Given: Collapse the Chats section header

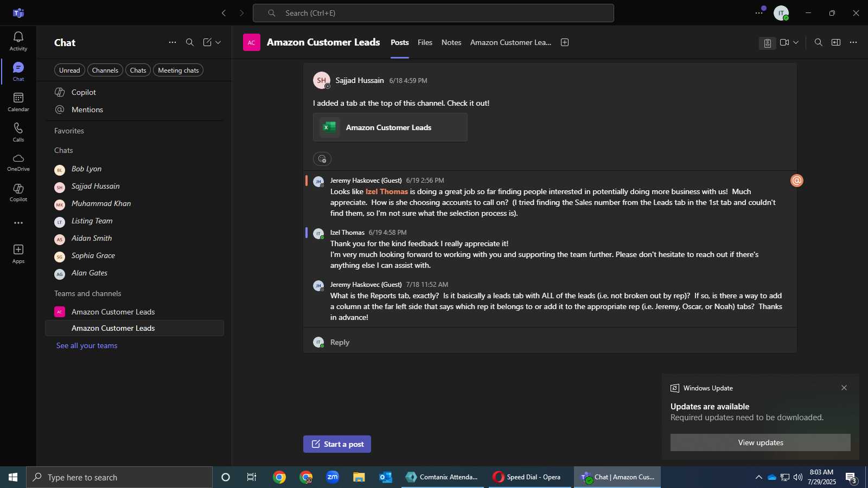Looking at the screenshot, I should 63,150.
